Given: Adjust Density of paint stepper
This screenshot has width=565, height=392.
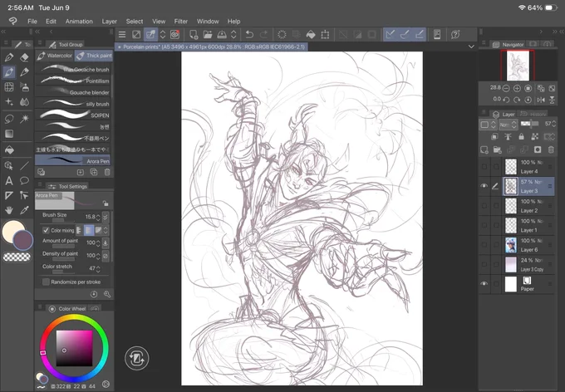Looking at the screenshot, I should (98, 256).
